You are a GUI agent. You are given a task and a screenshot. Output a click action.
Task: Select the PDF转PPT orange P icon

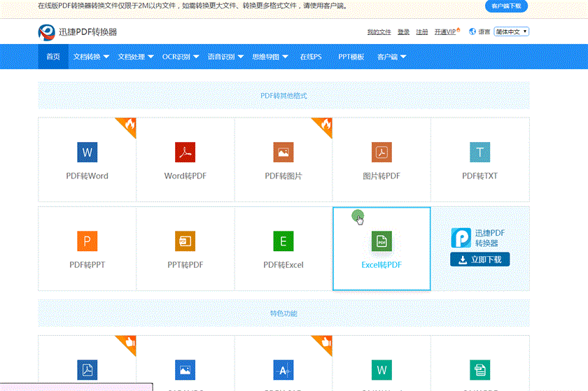click(x=87, y=242)
